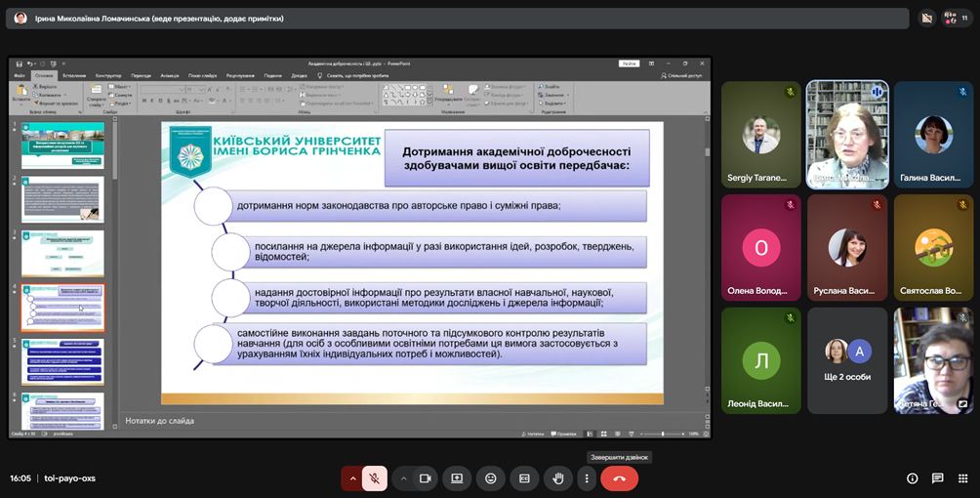980x498 pixels.
Task: Open video settings arrow beside camera
Action: pos(403,478)
